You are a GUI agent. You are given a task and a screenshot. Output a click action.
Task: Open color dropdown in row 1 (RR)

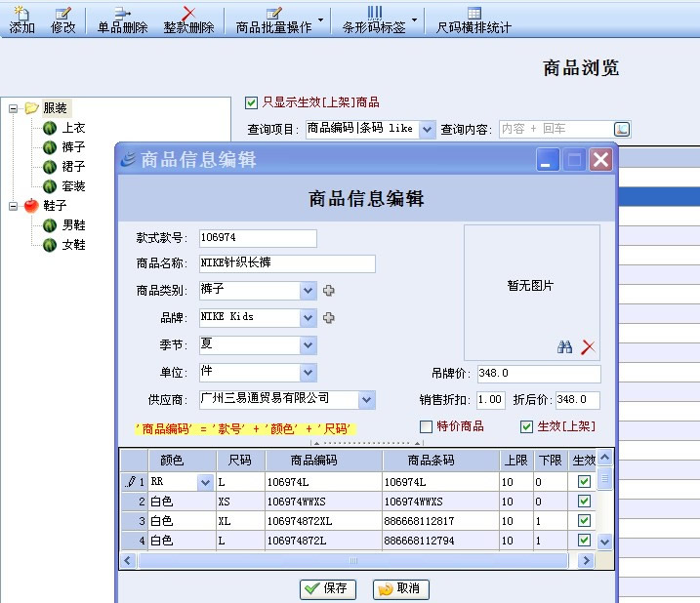[x=205, y=482]
